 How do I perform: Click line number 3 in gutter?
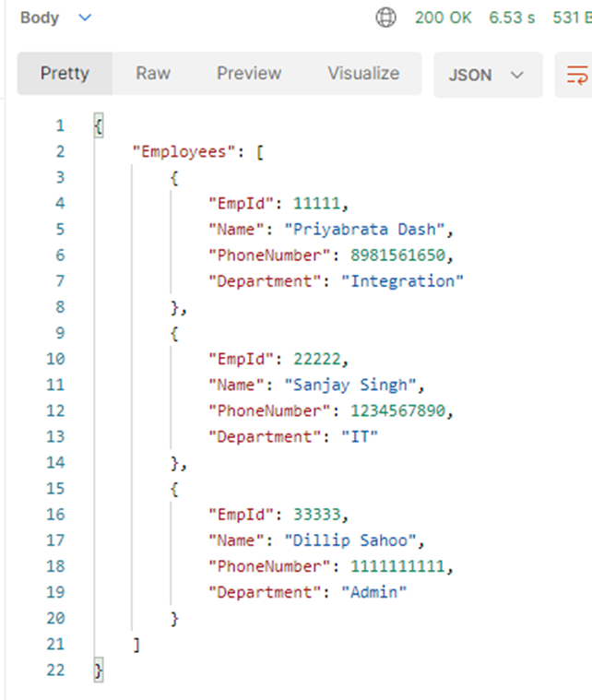tap(60, 178)
